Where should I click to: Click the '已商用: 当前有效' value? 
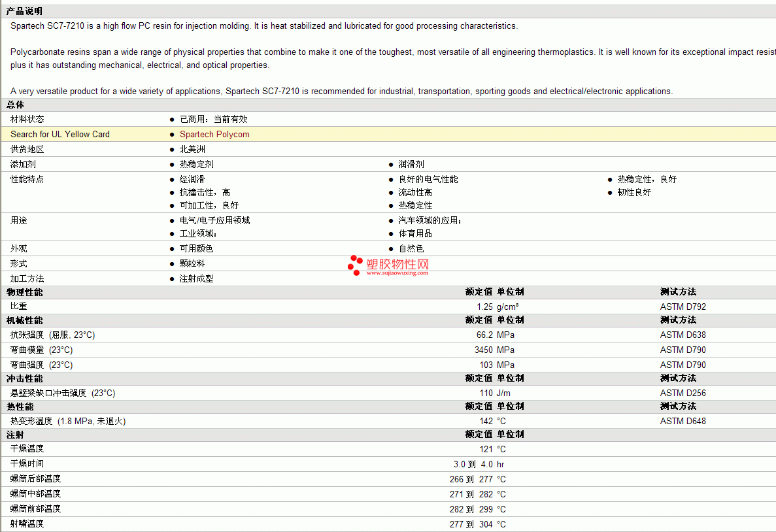pyautogui.click(x=213, y=119)
